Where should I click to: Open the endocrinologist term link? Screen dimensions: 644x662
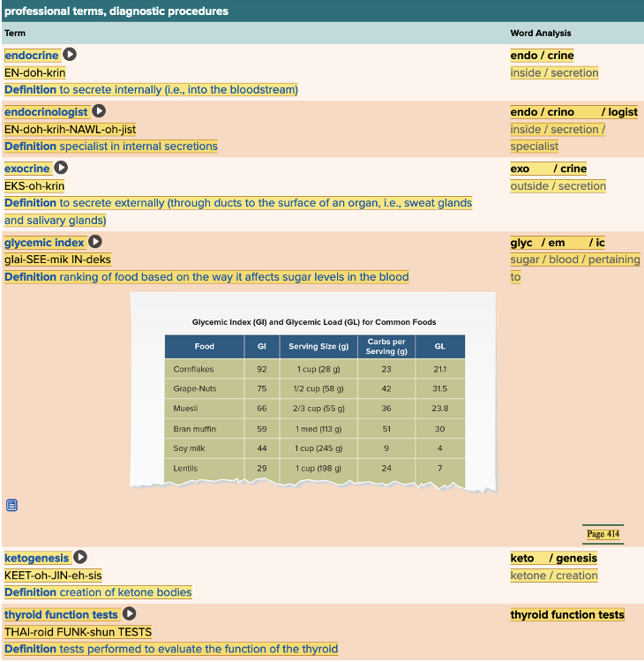click(x=46, y=111)
